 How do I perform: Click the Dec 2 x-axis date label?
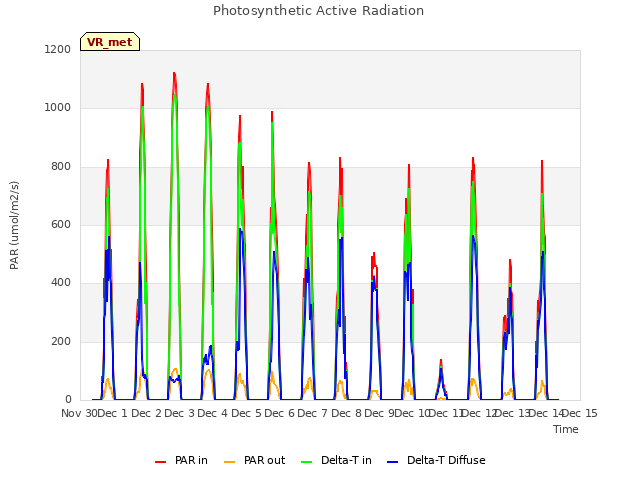147,413
